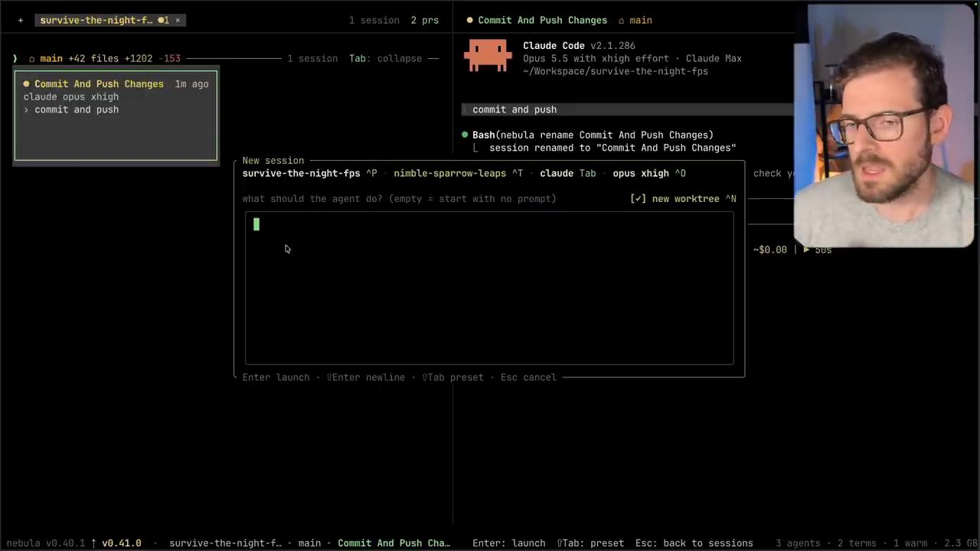Click the 2 prs indicator
980x551 pixels.
click(x=424, y=21)
